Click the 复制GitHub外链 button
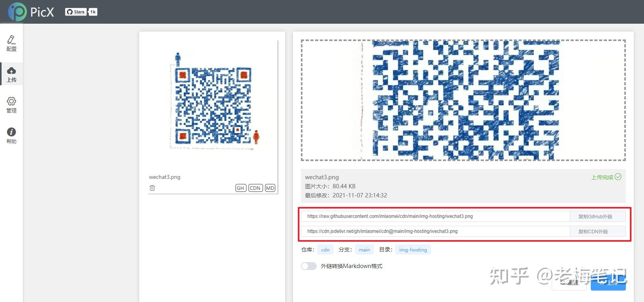This screenshot has height=302, width=644. pos(597,216)
